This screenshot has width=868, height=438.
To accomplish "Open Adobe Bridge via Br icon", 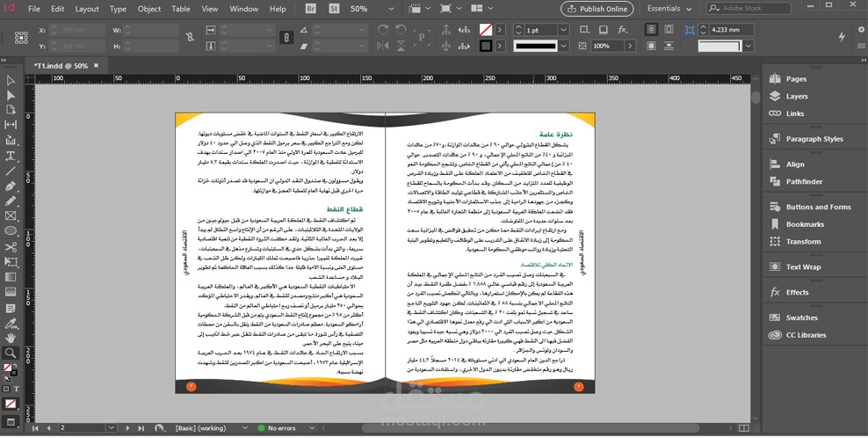I will 311,9.
